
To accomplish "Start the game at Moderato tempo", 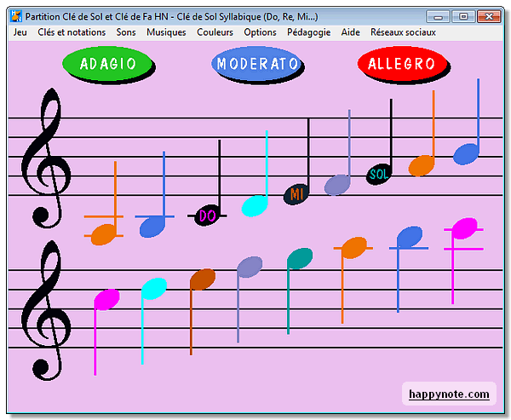I will pos(257,64).
